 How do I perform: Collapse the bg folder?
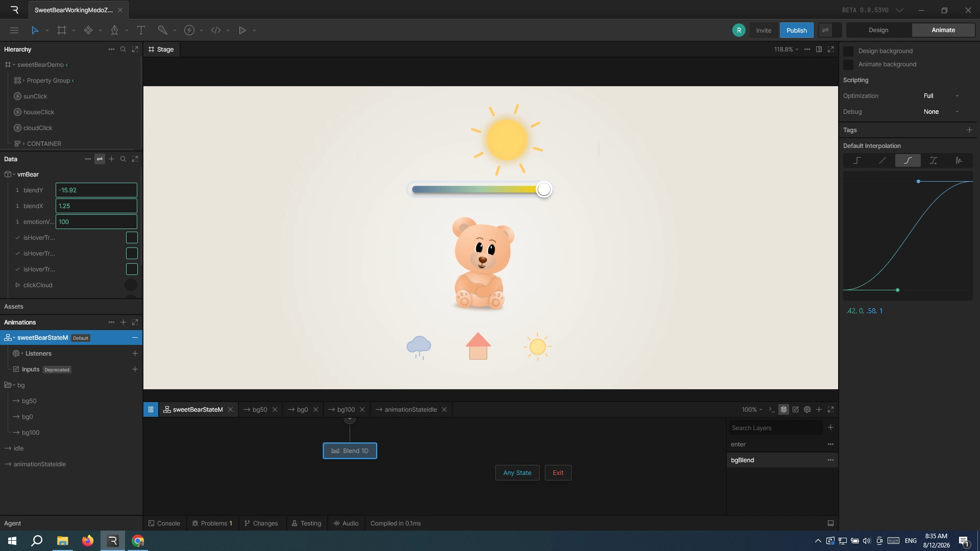[14, 385]
